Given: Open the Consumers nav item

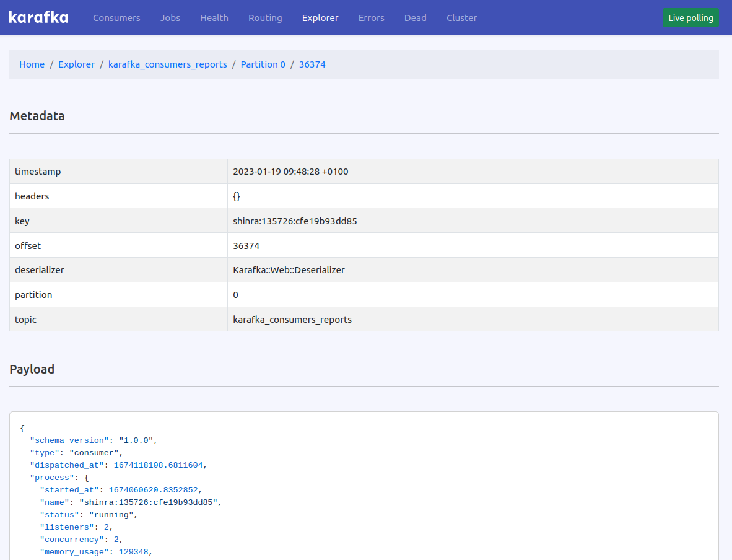Looking at the screenshot, I should [116, 18].
